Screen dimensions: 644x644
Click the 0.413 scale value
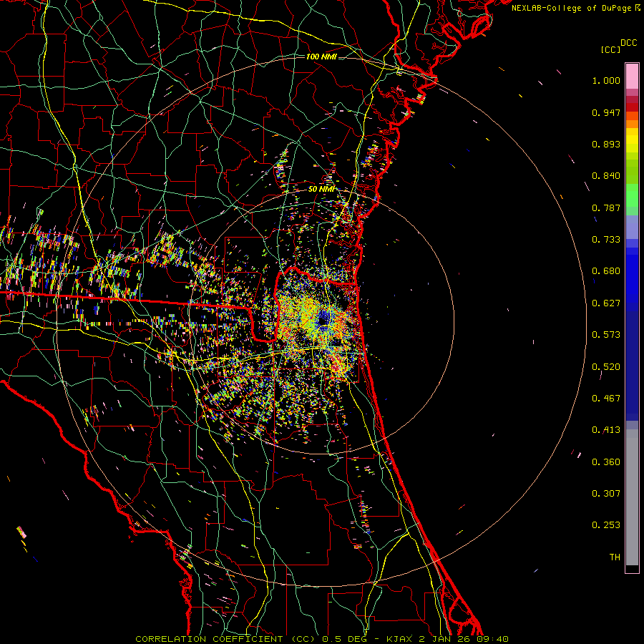[x=606, y=430]
